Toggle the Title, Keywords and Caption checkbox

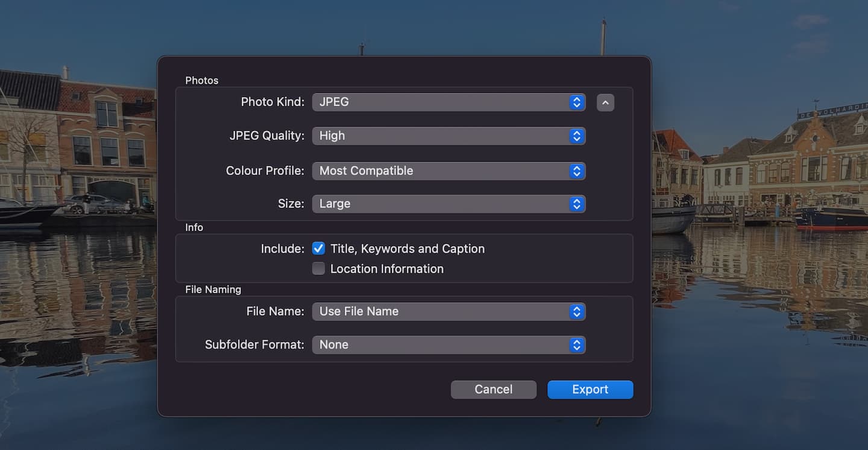click(x=318, y=248)
